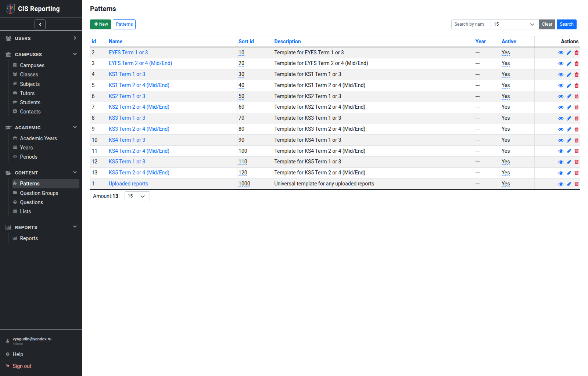Click Sort id value 1000 for Uploaded reports
Screen dimensions: 588x376
click(244, 184)
